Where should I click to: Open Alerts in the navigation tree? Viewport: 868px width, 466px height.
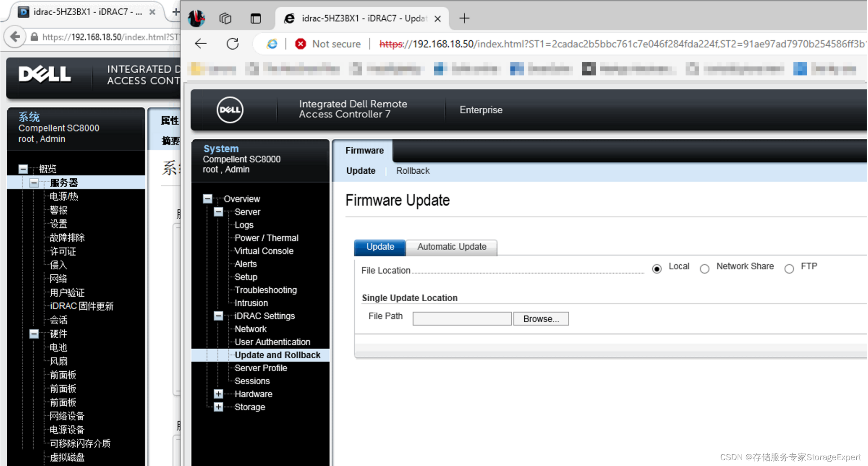point(246,264)
